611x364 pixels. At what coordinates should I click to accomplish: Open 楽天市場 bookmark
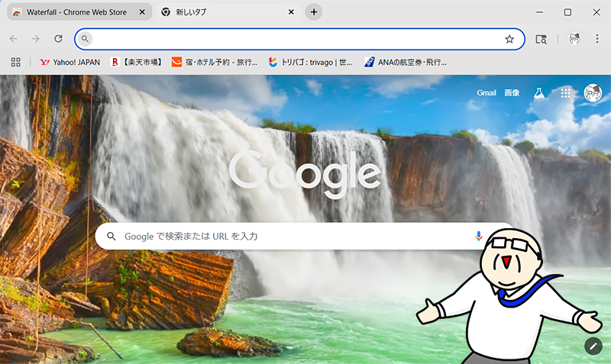[137, 62]
